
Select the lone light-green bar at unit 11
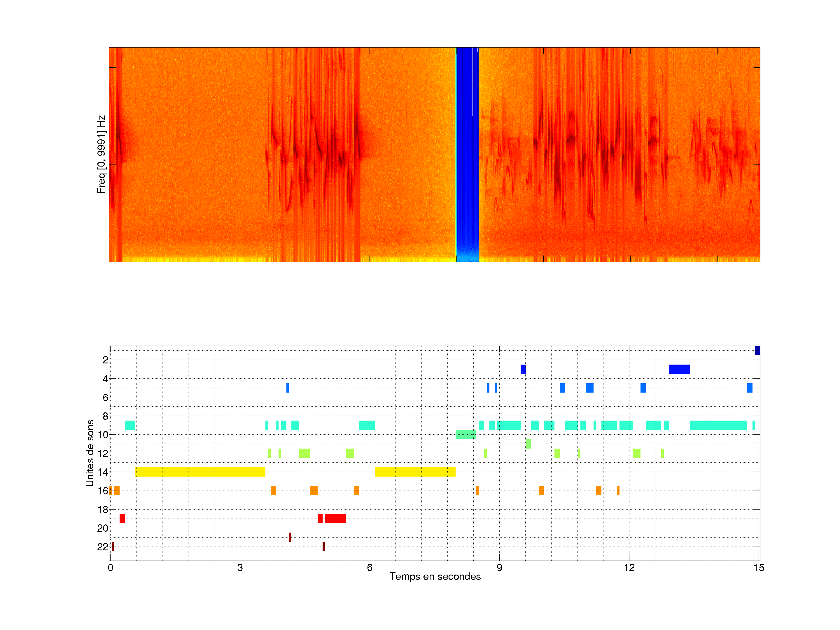(528, 444)
